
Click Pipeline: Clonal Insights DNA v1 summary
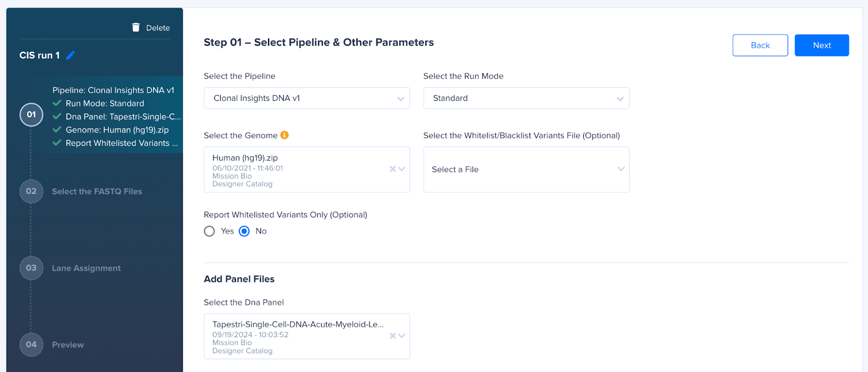[x=113, y=90]
